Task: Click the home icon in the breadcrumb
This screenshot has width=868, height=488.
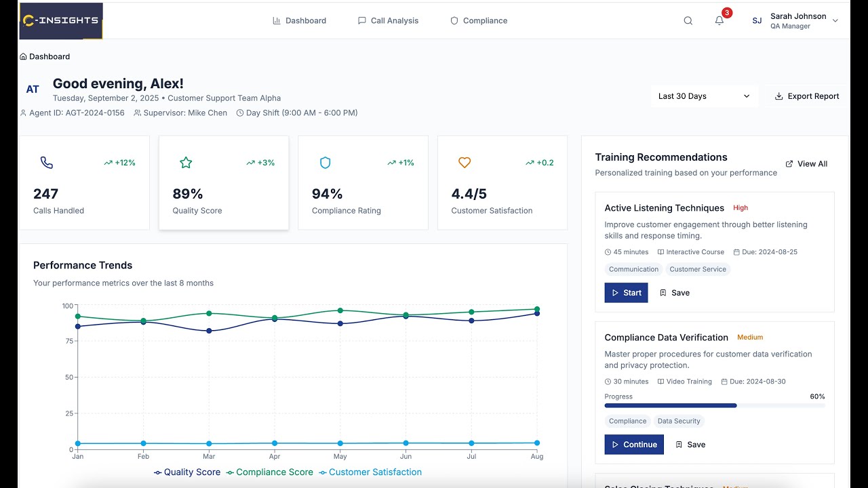Action: point(23,57)
